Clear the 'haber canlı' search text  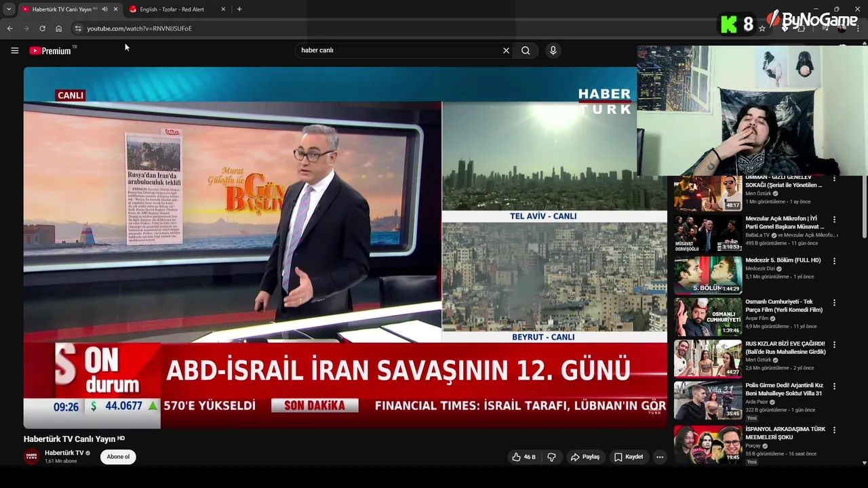click(506, 50)
